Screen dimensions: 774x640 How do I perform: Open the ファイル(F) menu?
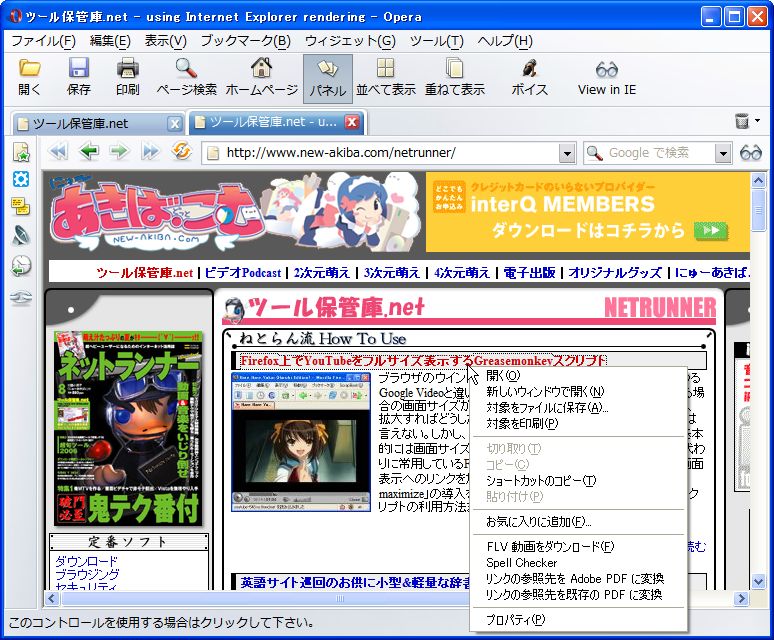pyautogui.click(x=43, y=41)
